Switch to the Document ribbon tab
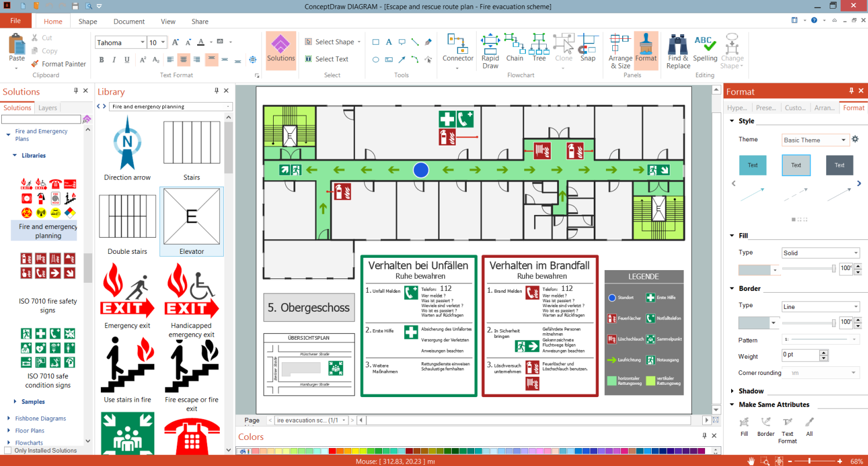Image resolution: width=868 pixels, height=466 pixels. pos(129,21)
